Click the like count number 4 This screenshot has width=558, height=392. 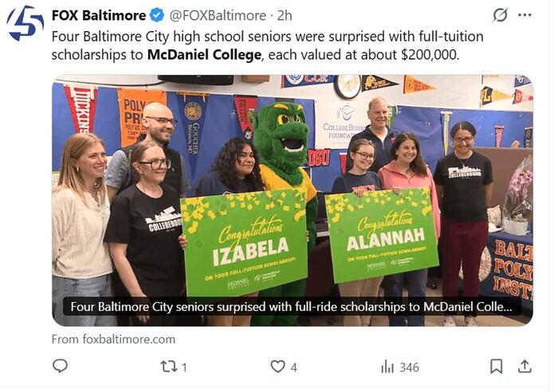293,367
